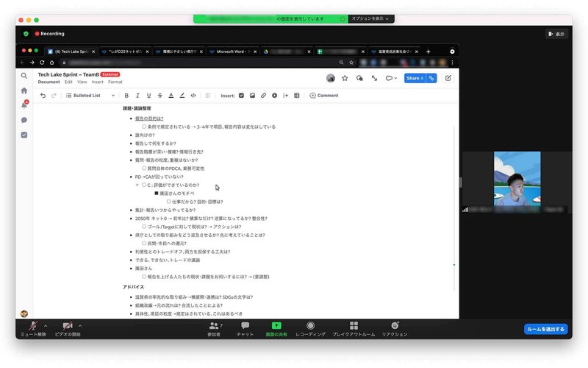Open the tasks checkmark icon in sidebar

click(x=24, y=135)
